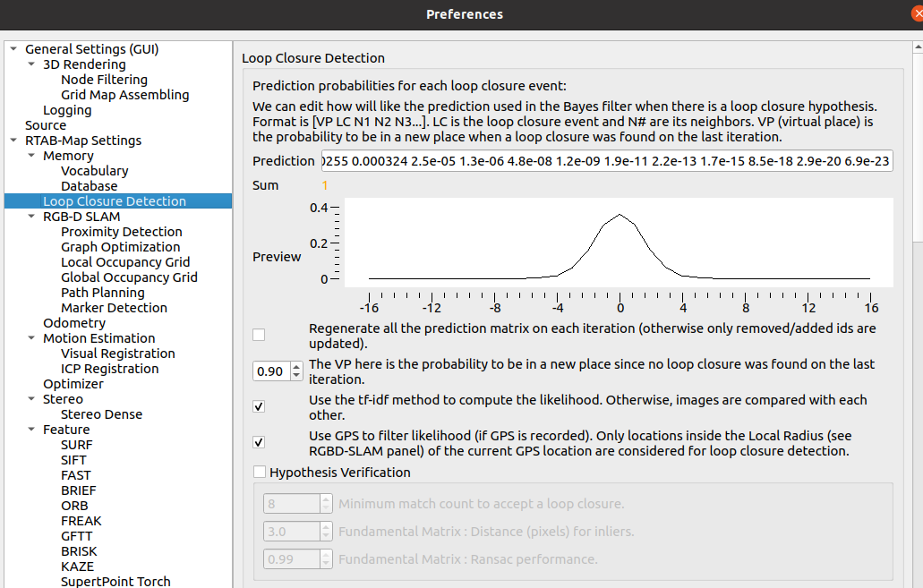Select the Logging settings entry
Image resolution: width=923 pixels, height=588 pixels.
[67, 110]
